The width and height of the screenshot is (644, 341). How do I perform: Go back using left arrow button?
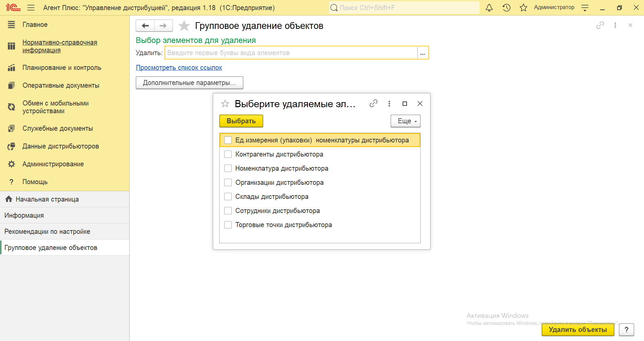click(145, 26)
